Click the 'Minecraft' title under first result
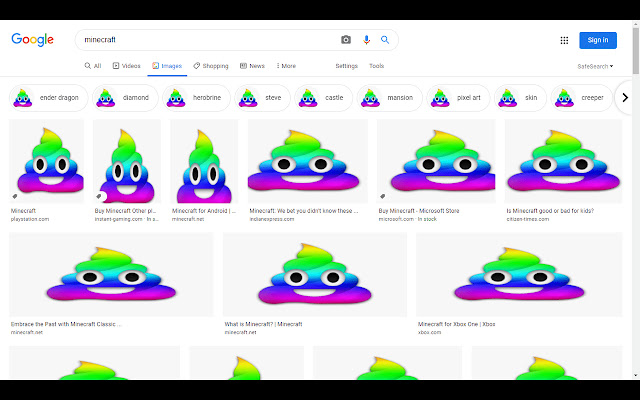This screenshot has height=400, width=640. pos(23,211)
